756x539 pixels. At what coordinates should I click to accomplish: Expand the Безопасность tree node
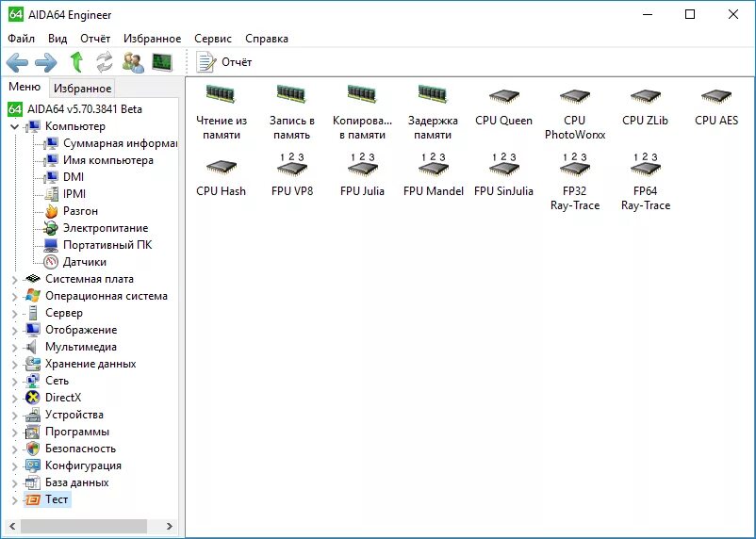[14, 449]
